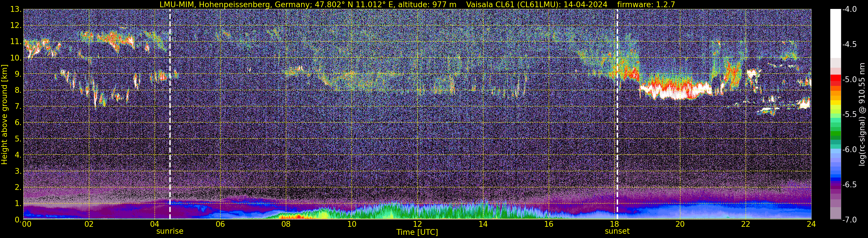Click the time tick label 20

[680, 224]
